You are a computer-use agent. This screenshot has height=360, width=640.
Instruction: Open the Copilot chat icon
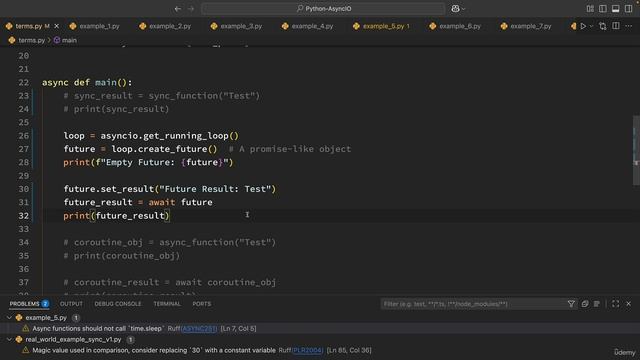click(455, 9)
